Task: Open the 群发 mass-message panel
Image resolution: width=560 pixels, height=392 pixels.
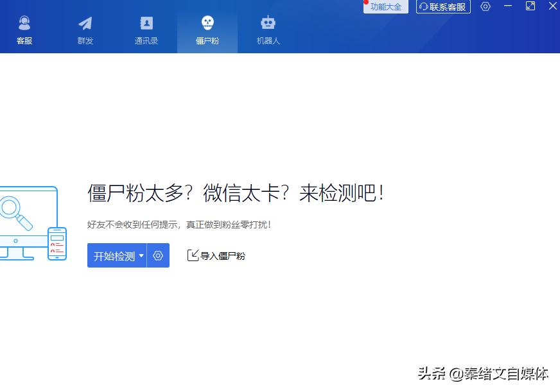Action: click(85, 28)
